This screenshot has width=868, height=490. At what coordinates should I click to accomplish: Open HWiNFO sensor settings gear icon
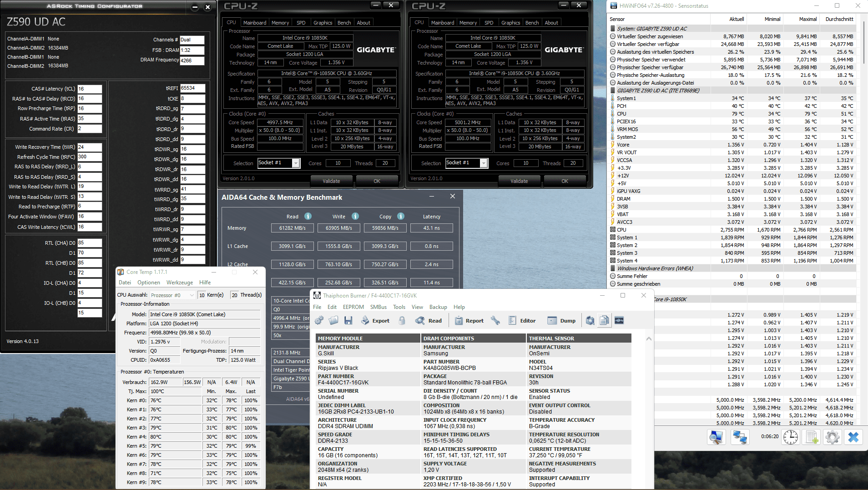point(833,437)
